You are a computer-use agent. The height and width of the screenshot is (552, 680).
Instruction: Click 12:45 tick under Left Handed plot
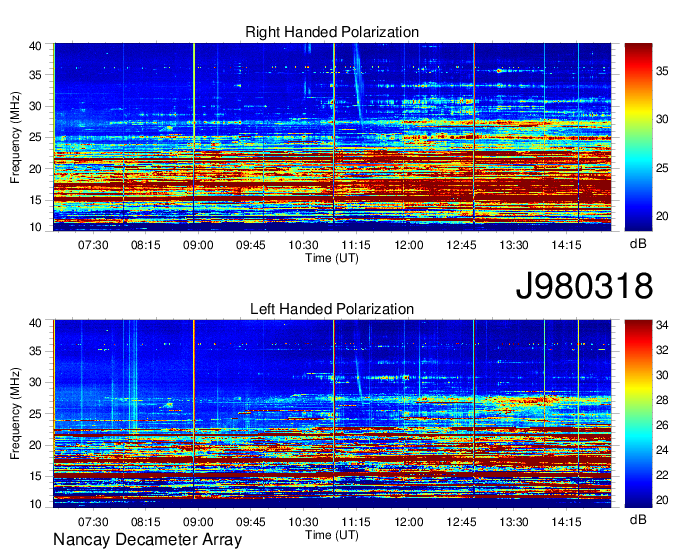point(461,522)
